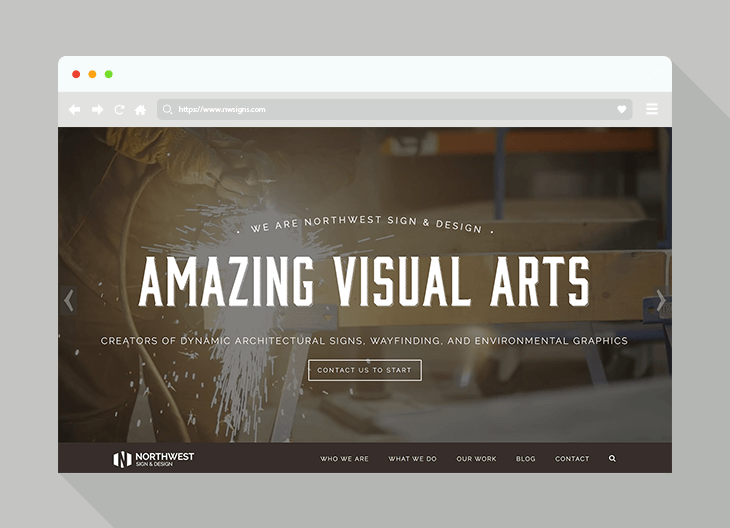The height and width of the screenshot is (528, 730).
Task: Click the address bar magnifier icon
Action: pyautogui.click(x=168, y=109)
